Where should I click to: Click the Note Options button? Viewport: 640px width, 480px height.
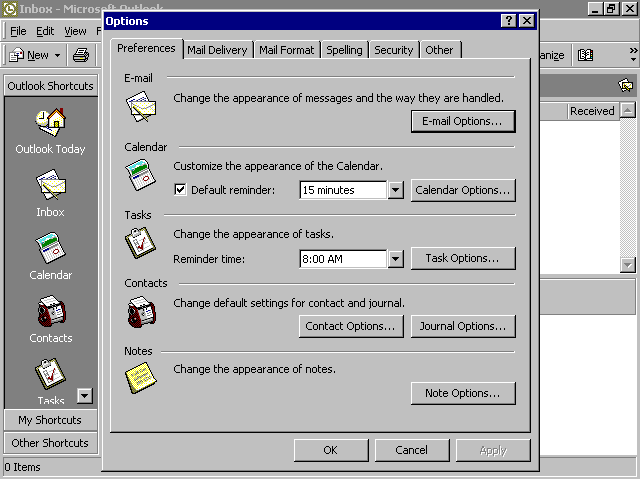(x=463, y=393)
